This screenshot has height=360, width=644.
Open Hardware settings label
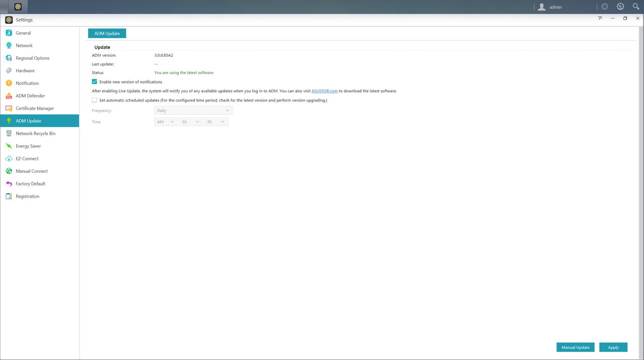(25, 71)
